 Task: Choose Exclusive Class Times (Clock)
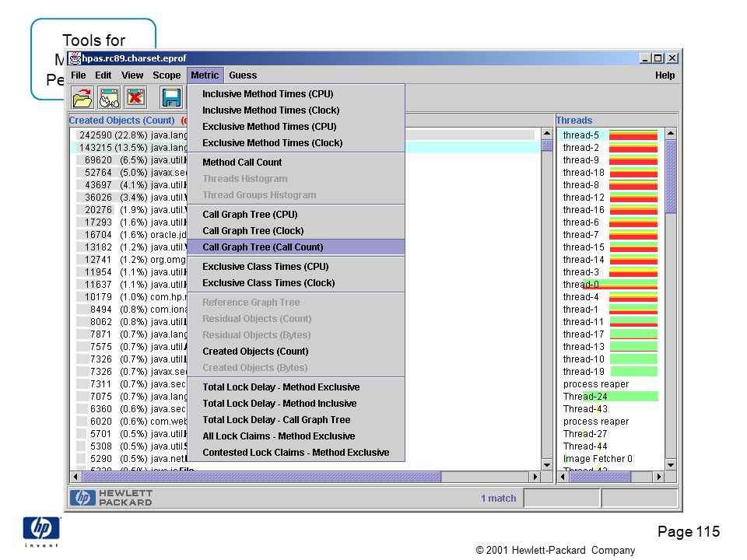(296, 283)
